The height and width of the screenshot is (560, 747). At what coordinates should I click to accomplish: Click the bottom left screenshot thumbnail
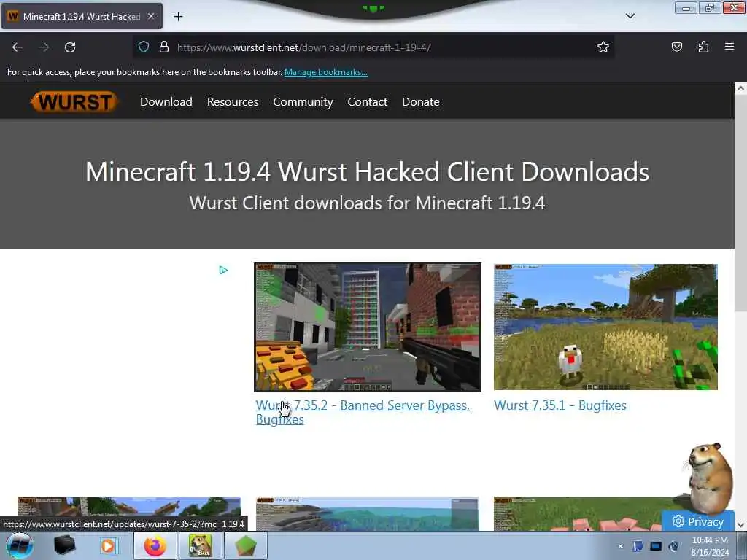129,507
